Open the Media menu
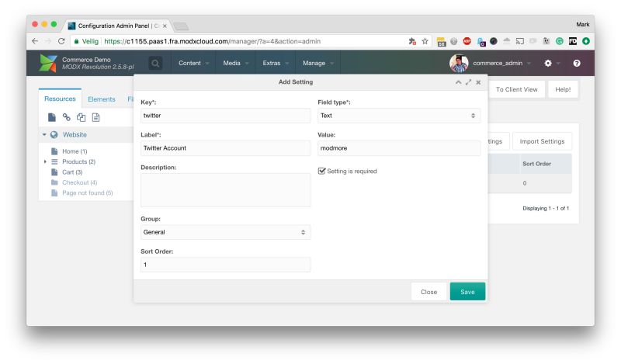Image resolution: width=621 pixels, height=364 pixels. tap(236, 63)
